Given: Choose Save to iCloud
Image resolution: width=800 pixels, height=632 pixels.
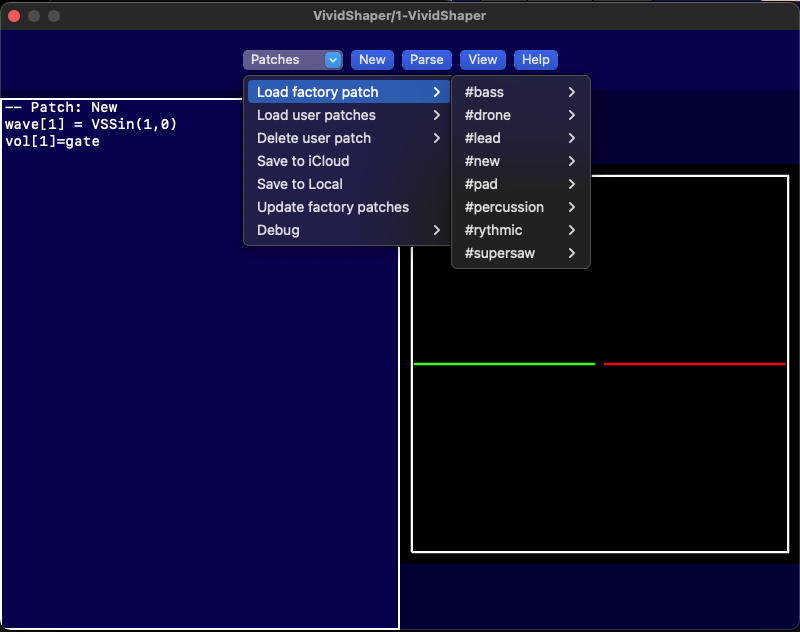Looking at the screenshot, I should click(x=303, y=161).
